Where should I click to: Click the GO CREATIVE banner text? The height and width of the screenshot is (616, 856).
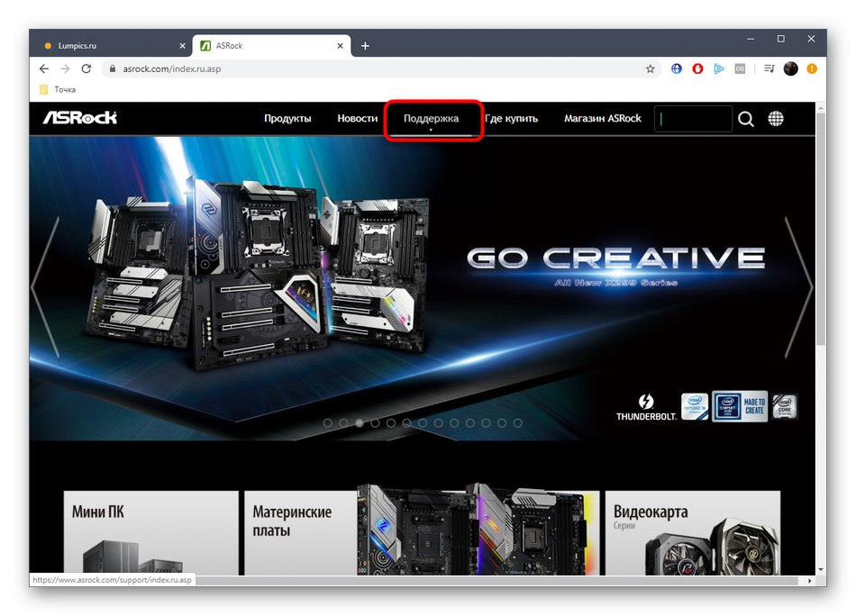615,258
